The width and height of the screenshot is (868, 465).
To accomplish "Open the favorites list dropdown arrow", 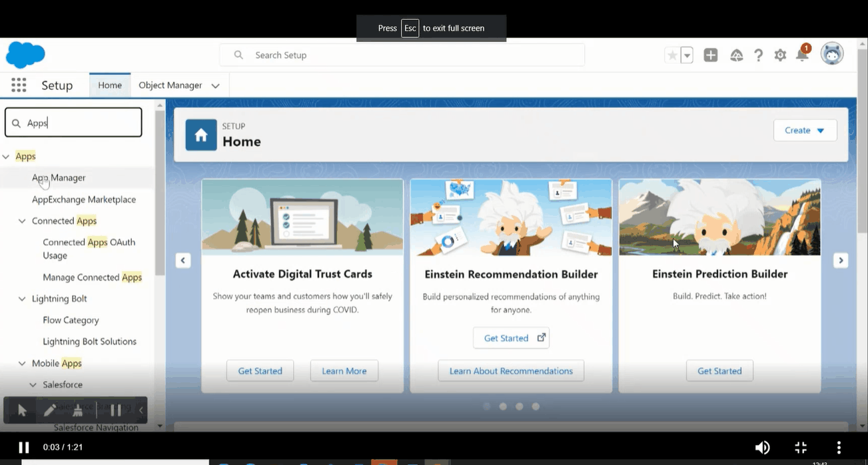I will click(x=687, y=55).
